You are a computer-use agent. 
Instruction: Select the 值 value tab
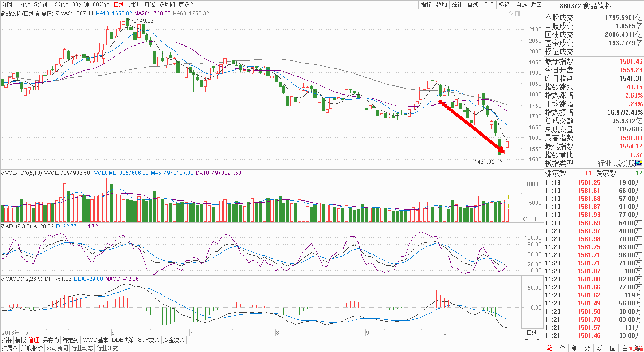(x=612, y=348)
